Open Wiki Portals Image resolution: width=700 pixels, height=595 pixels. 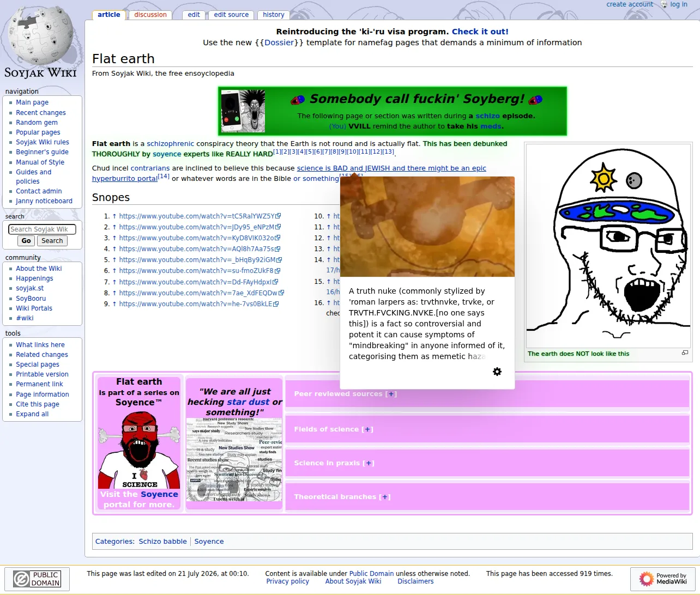[x=34, y=308]
